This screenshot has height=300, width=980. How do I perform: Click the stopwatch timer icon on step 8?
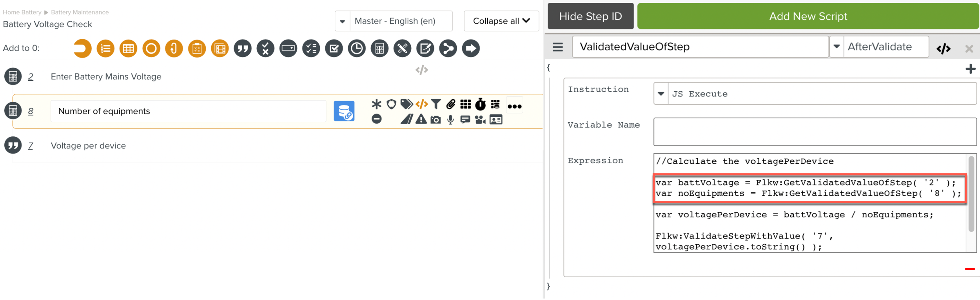(x=480, y=104)
